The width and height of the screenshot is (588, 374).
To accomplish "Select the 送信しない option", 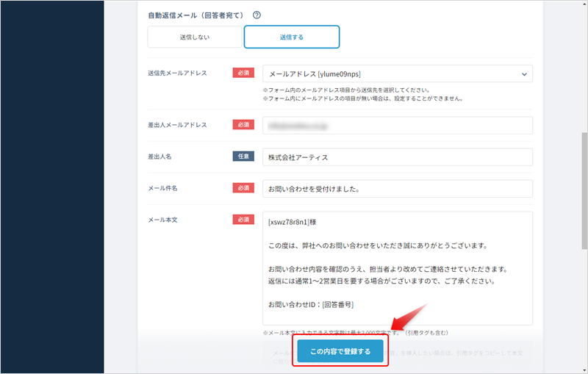I will pyautogui.click(x=194, y=37).
